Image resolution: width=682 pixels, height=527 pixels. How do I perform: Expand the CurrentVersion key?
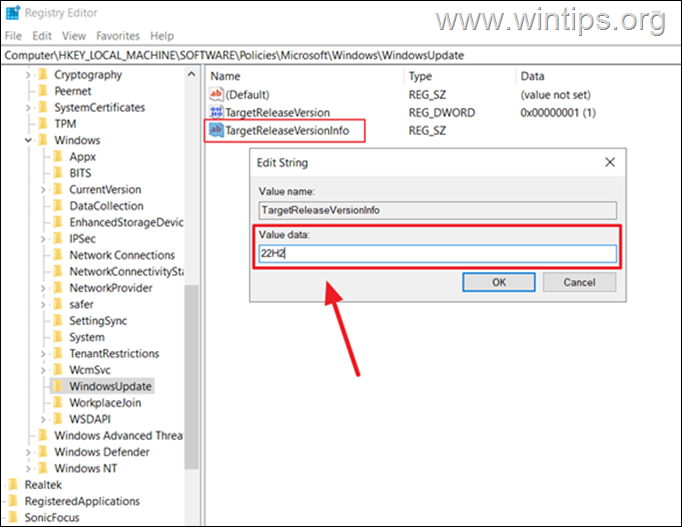(43, 190)
